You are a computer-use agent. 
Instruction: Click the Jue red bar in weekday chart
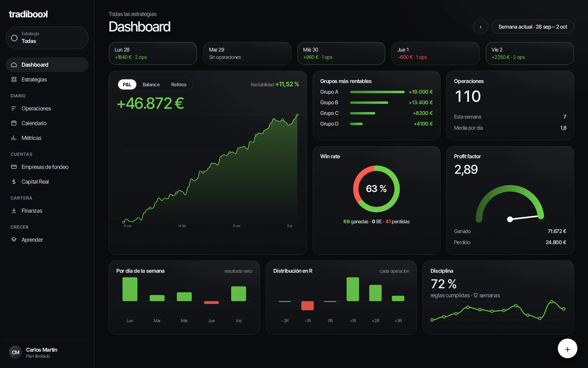pos(211,302)
